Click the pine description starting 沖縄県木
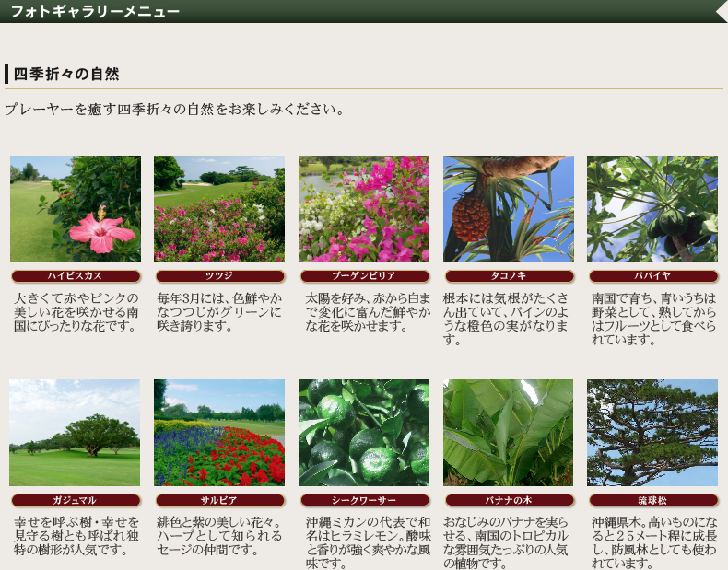Viewport: 728px width, 570px height. coord(654,542)
